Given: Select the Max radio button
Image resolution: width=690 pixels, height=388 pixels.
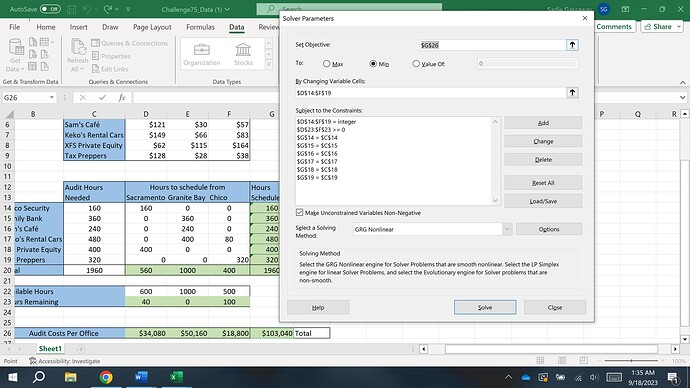Looking at the screenshot, I should [x=327, y=64].
